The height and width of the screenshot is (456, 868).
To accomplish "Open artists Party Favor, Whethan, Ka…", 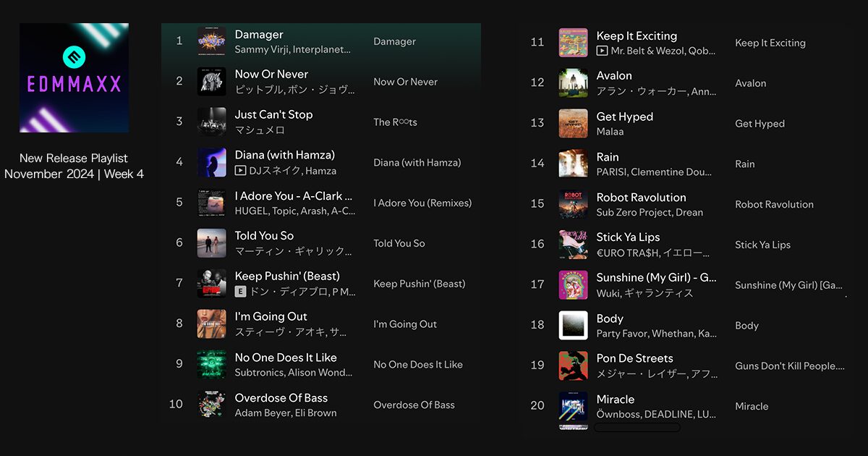I will coord(656,334).
